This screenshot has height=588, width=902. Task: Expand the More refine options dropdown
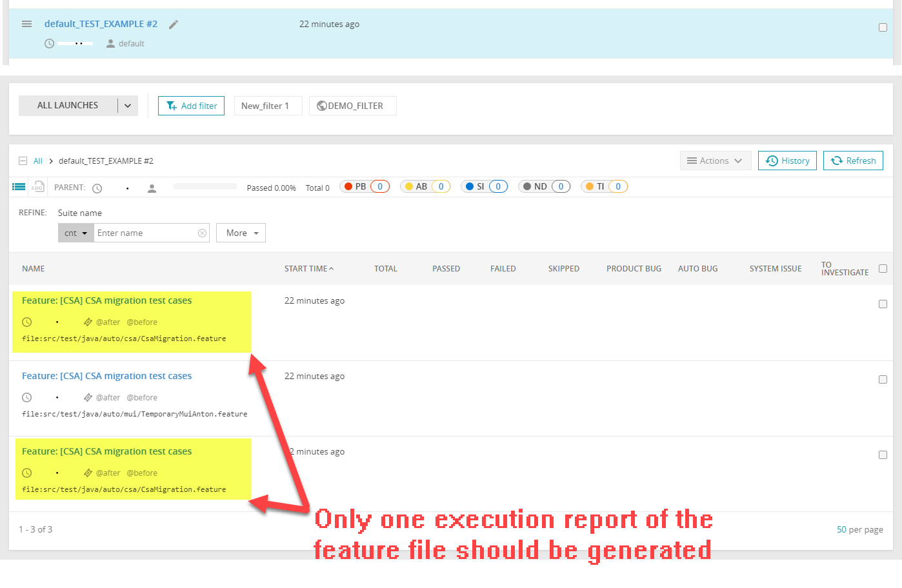241,233
